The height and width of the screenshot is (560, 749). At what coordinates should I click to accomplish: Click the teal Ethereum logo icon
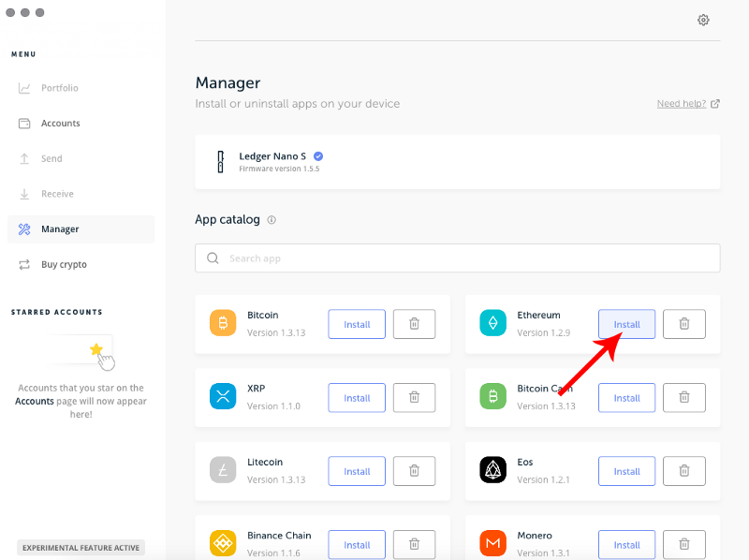pyautogui.click(x=493, y=323)
